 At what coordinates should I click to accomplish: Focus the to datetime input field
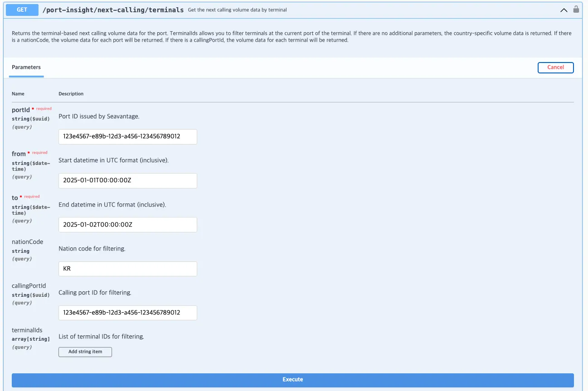click(x=128, y=225)
